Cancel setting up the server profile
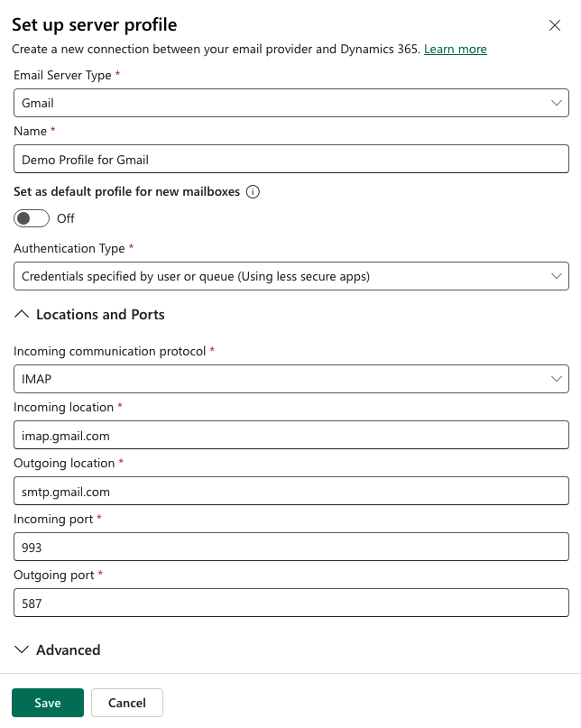The image size is (581, 728). pos(126,702)
